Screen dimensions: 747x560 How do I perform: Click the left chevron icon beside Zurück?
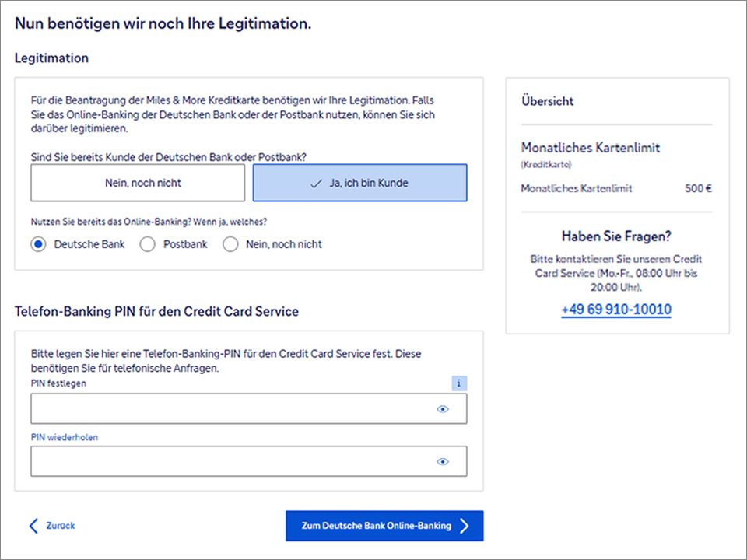coord(33,526)
